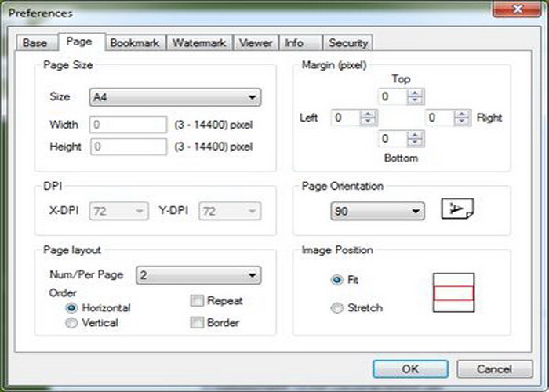Open the Security tab
The width and height of the screenshot is (549, 392).
[347, 43]
